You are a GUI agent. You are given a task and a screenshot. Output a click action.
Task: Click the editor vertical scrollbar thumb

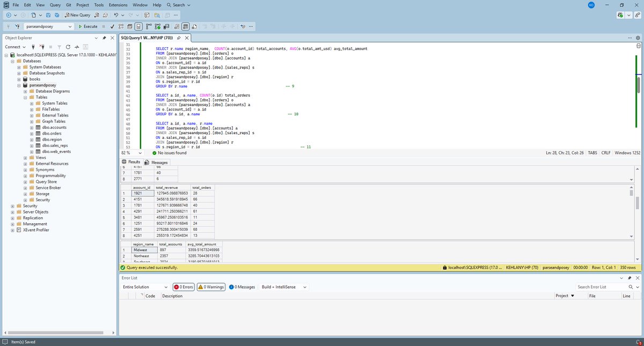638,85
